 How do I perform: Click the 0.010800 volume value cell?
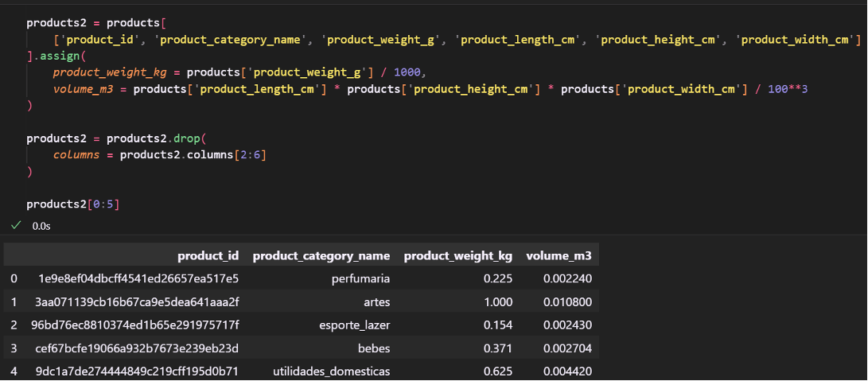coord(567,301)
